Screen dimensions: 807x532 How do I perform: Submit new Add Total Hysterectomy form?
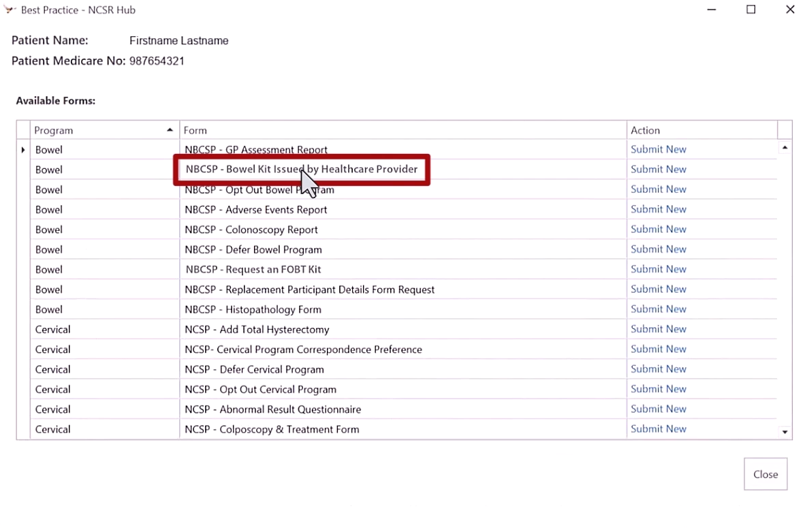[x=659, y=329]
